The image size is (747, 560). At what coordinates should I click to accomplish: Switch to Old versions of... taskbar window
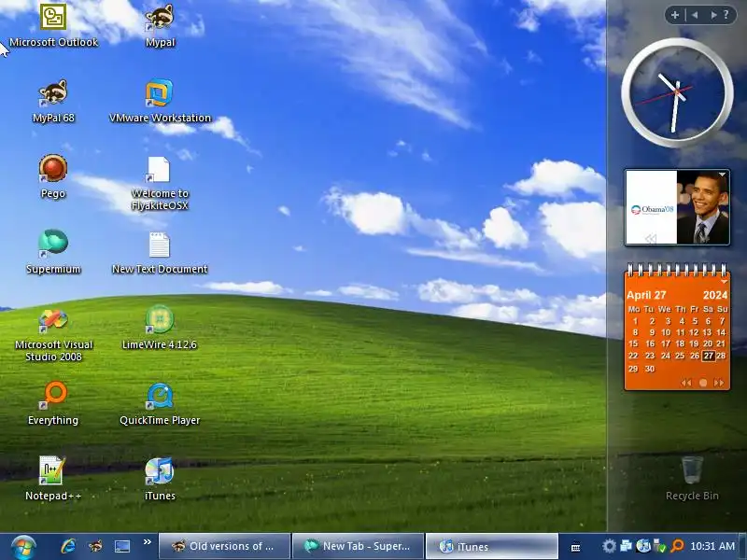(x=224, y=546)
